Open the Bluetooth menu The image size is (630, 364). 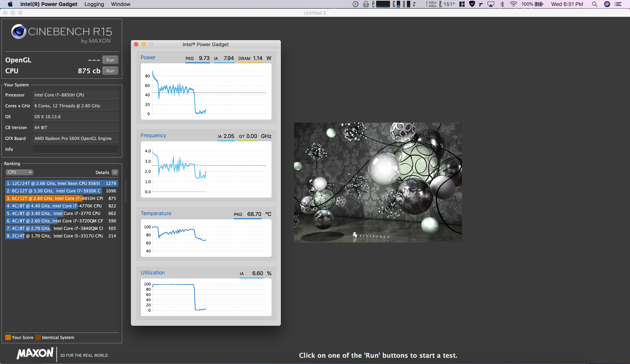point(502,4)
